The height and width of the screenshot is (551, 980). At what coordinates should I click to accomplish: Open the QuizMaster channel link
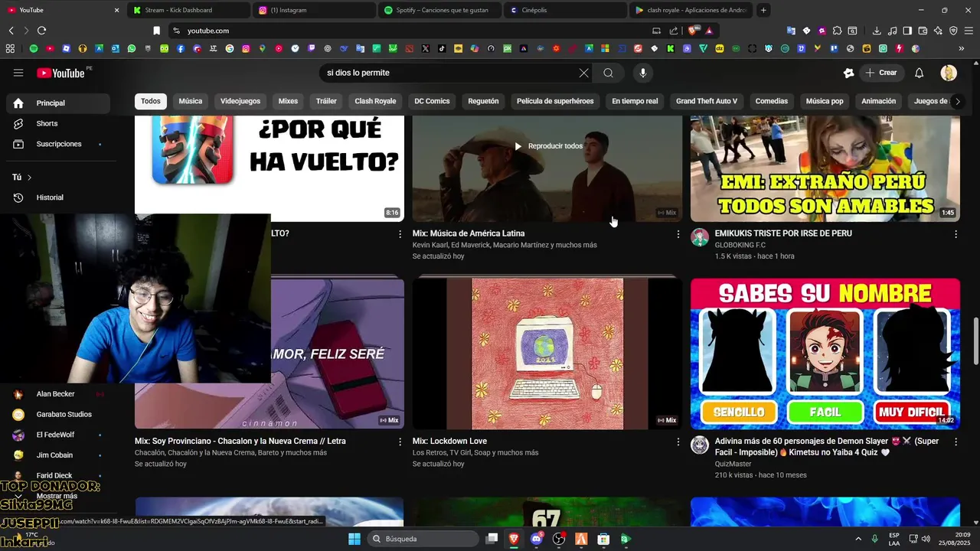(x=733, y=463)
